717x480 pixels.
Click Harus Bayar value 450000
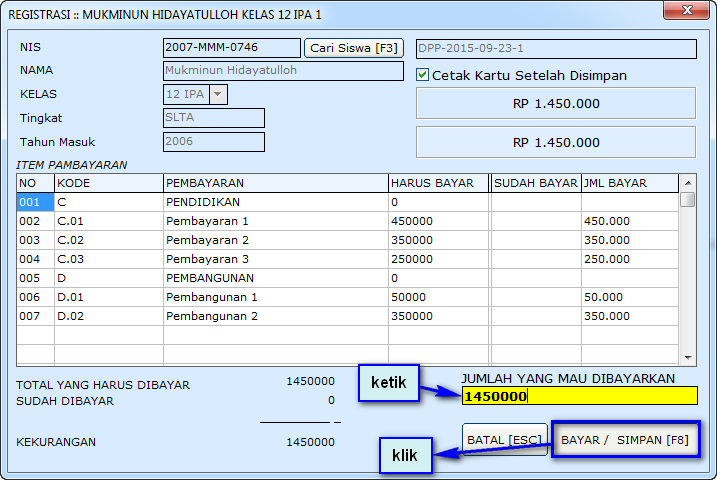[439, 221]
